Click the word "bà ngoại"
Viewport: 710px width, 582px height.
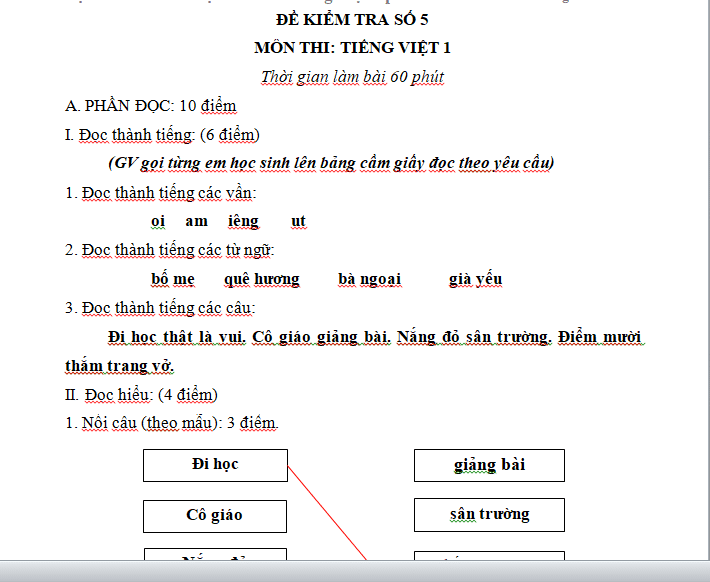tap(369, 279)
